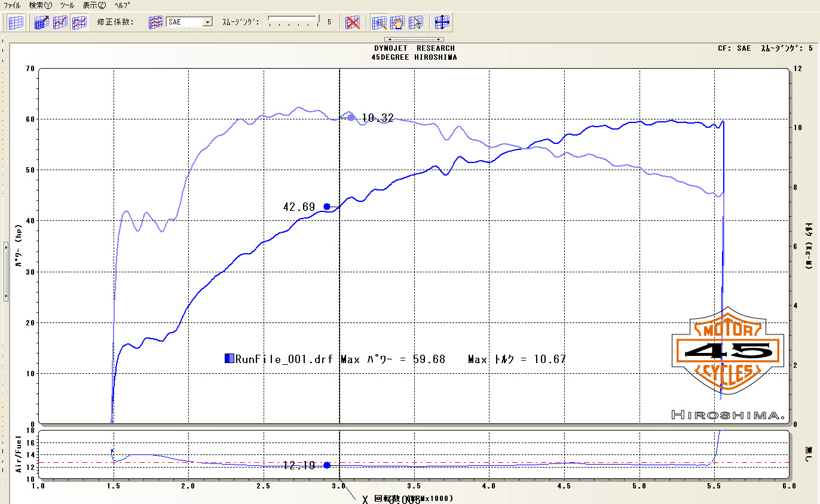Select the arrow pointer cursor tool
Image resolution: width=820 pixels, height=504 pixels.
(416, 23)
